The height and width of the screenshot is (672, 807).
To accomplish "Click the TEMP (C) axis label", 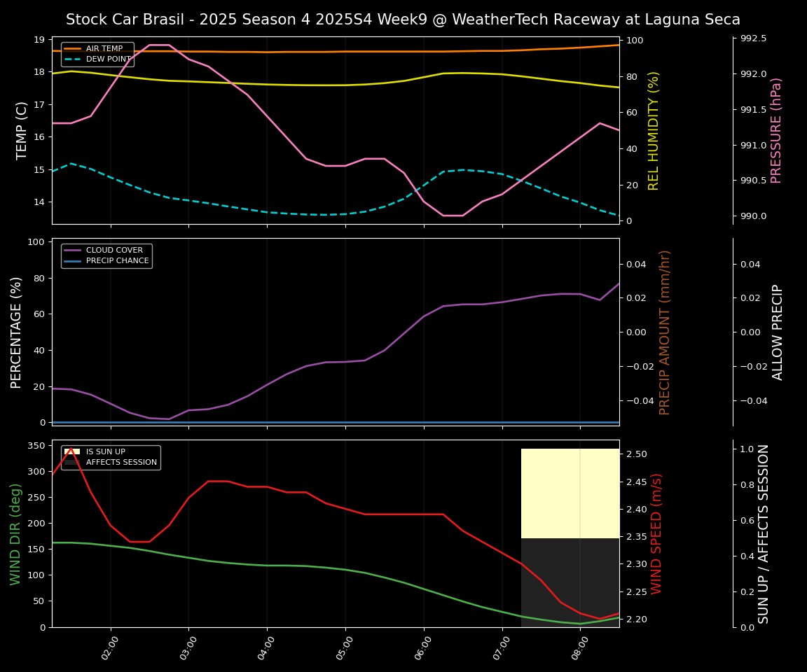I will (22, 130).
